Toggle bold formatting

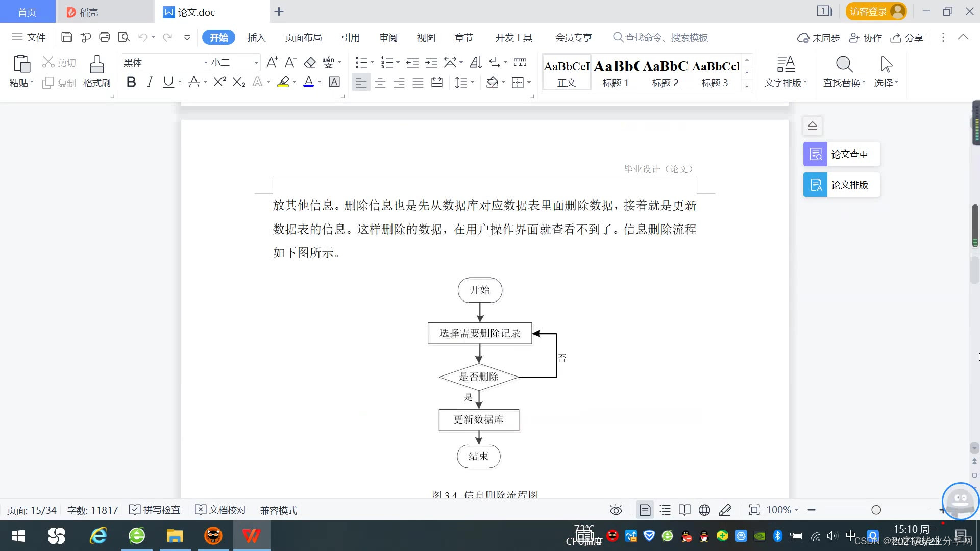tap(131, 82)
